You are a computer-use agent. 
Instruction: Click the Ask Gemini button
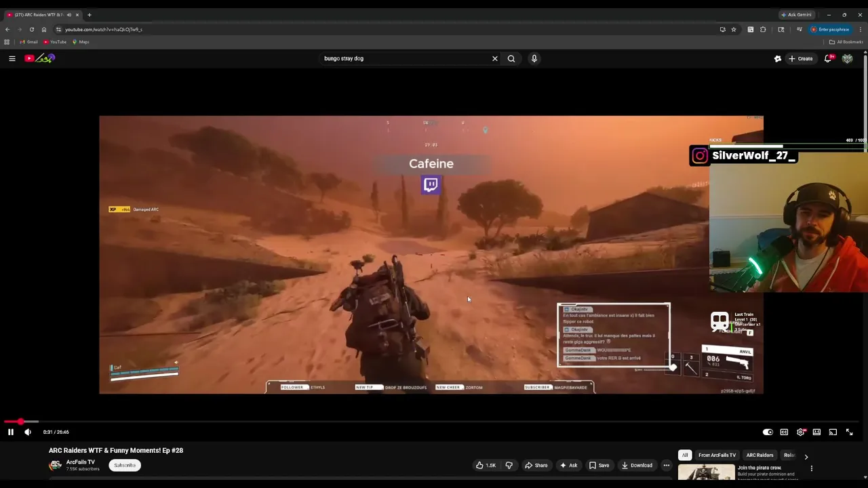797,14
